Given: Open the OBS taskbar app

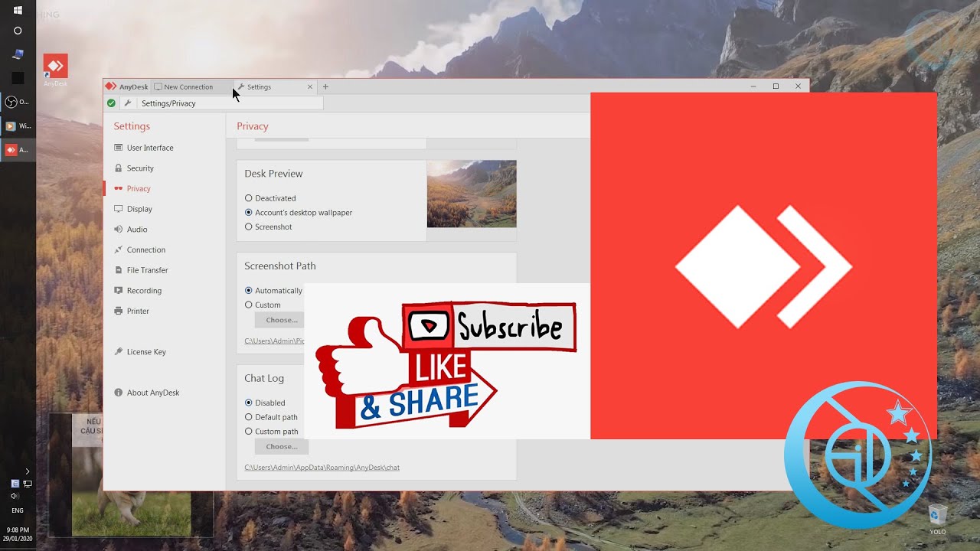Looking at the screenshot, I should click(x=18, y=102).
